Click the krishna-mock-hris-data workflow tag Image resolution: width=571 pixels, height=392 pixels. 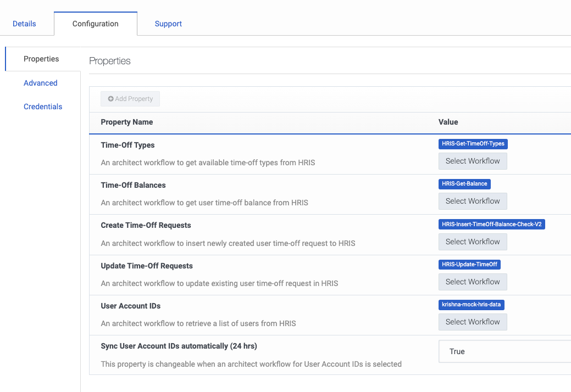coord(472,305)
